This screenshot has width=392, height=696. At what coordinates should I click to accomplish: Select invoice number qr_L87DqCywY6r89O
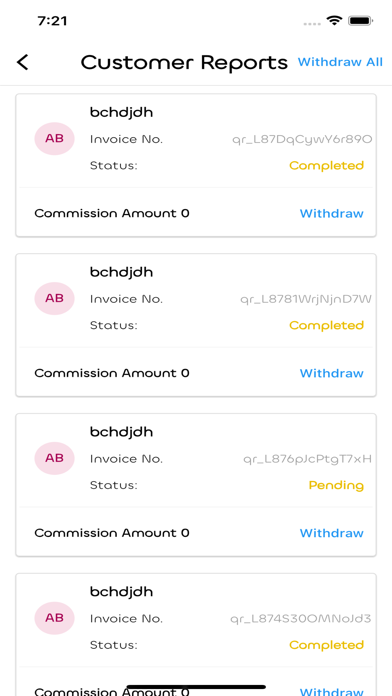pyautogui.click(x=302, y=140)
